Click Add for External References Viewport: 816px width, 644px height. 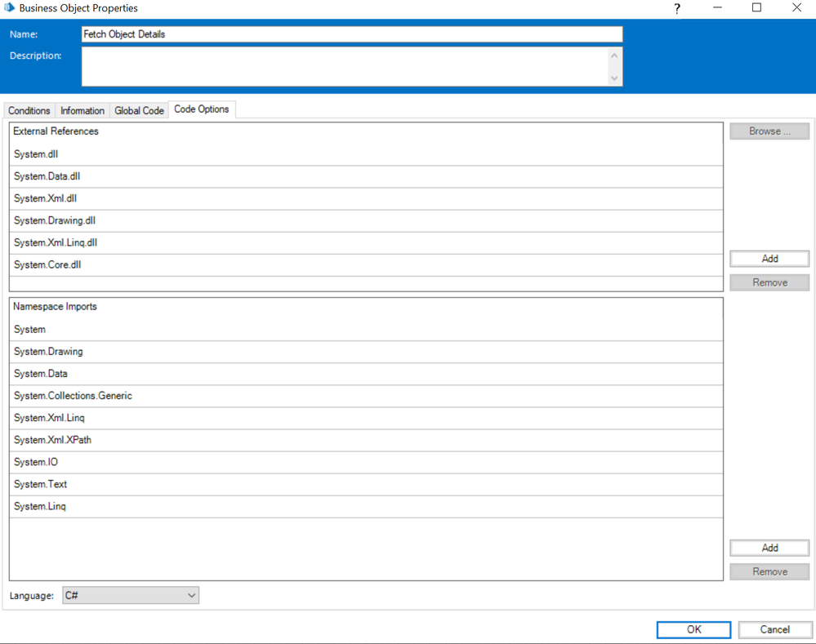click(x=769, y=259)
